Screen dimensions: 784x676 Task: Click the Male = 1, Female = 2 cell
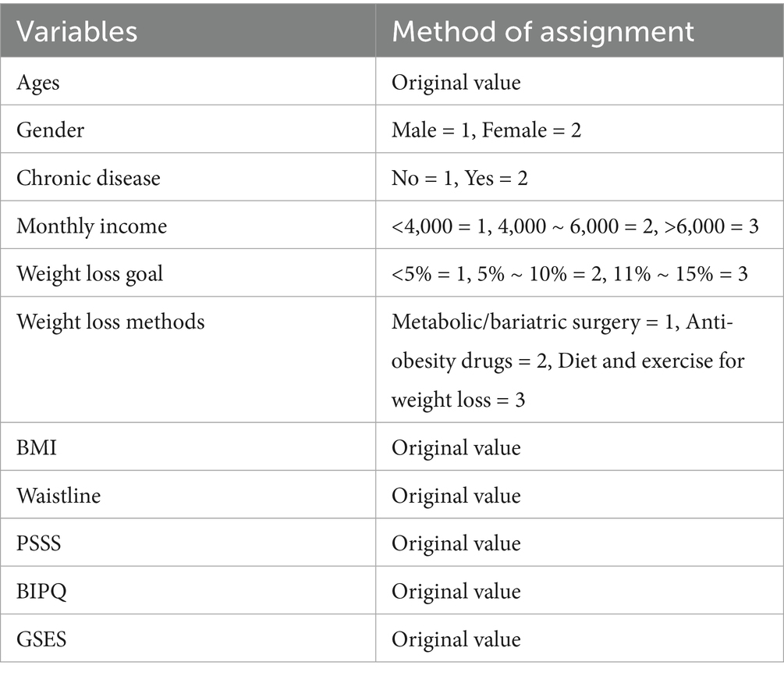[486, 130]
